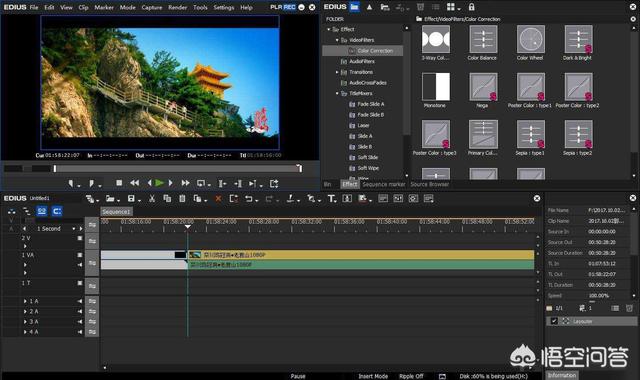Toggle the sync-lock mode button on timeline

42,211
